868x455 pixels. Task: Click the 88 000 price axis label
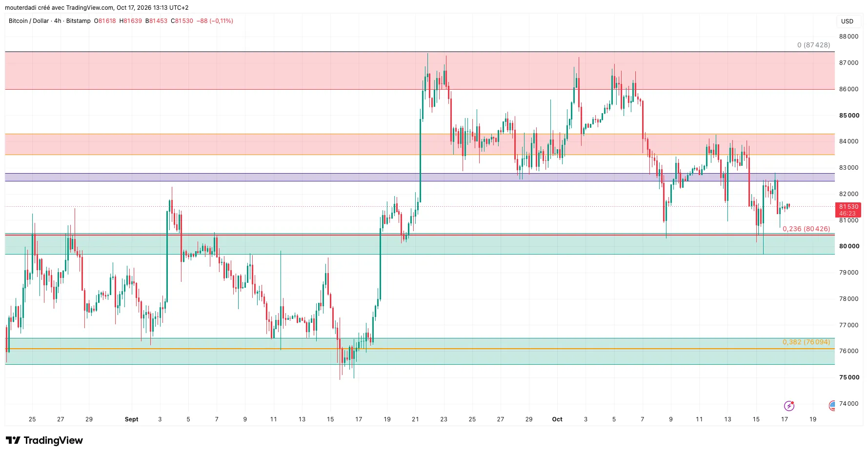[x=849, y=37]
